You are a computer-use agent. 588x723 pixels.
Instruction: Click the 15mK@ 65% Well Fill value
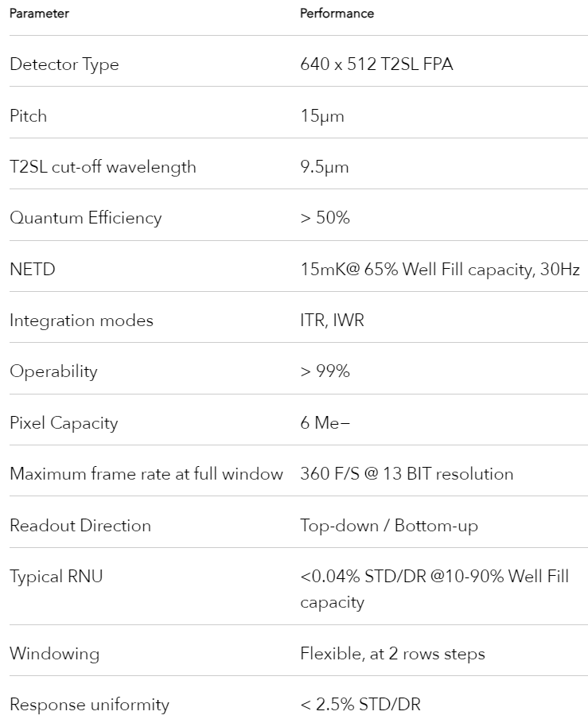pos(440,270)
